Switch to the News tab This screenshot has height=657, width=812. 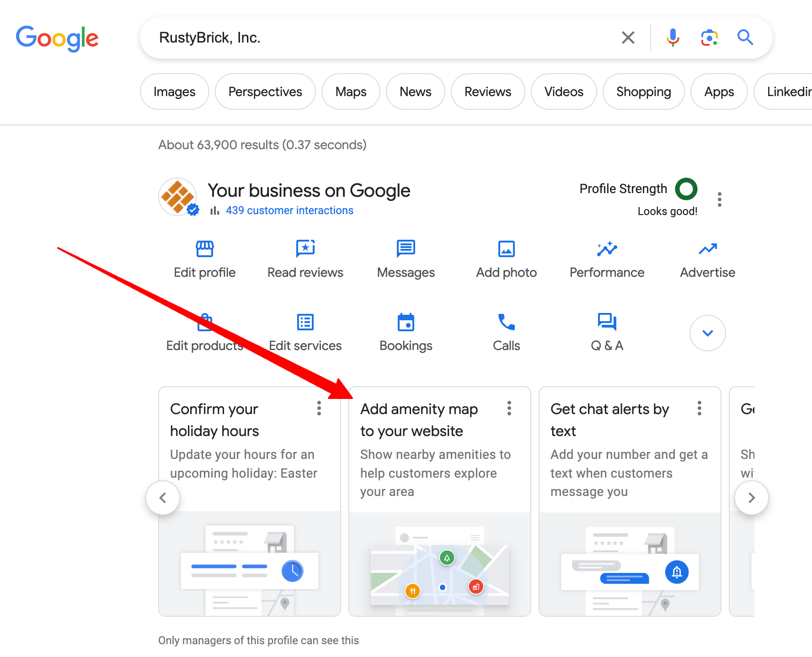[415, 92]
